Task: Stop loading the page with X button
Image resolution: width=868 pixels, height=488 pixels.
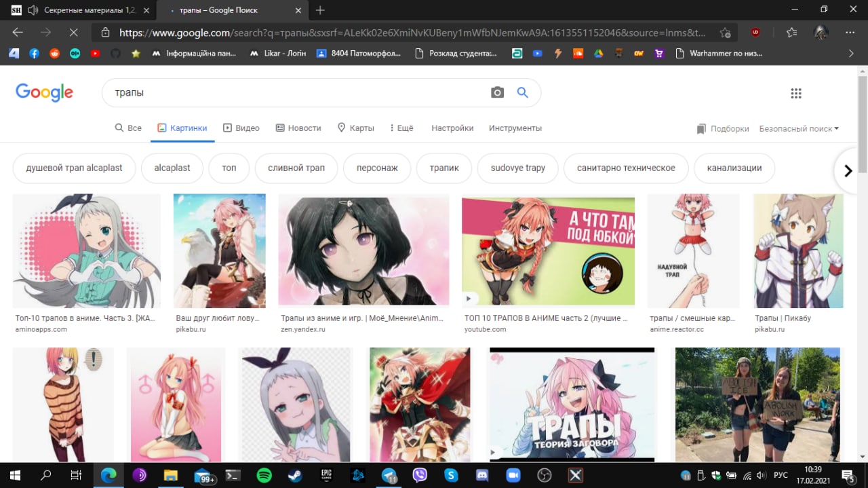Action: (73, 32)
